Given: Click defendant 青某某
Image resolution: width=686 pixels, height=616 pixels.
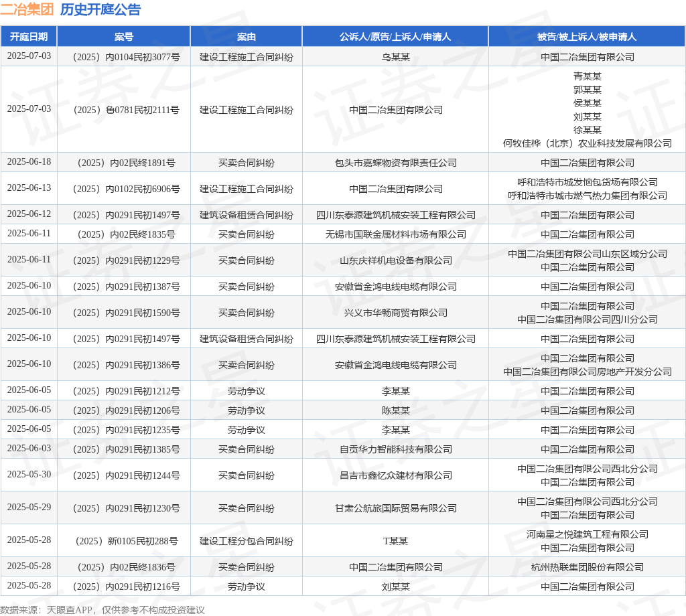Looking at the screenshot, I should tap(587, 76).
